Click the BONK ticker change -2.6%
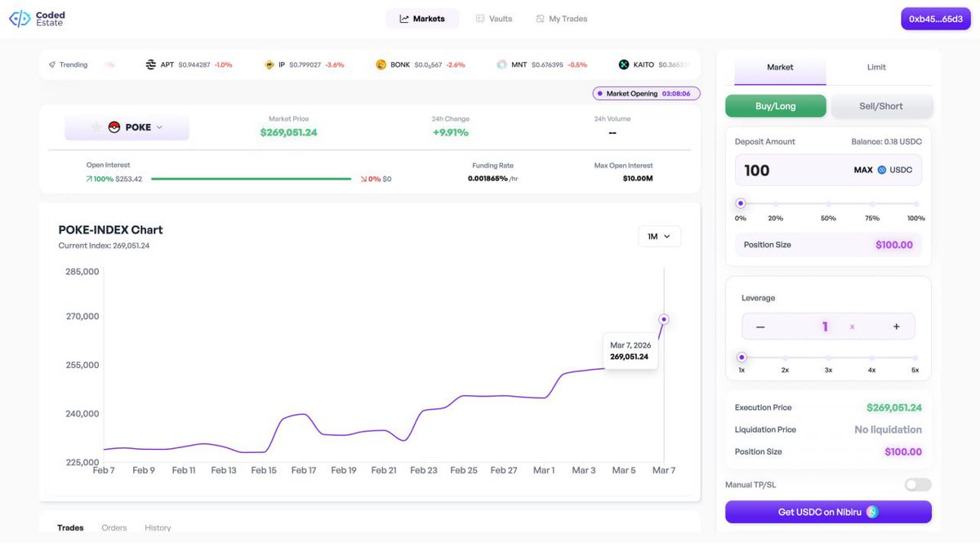The height and width of the screenshot is (560, 980). (x=456, y=64)
